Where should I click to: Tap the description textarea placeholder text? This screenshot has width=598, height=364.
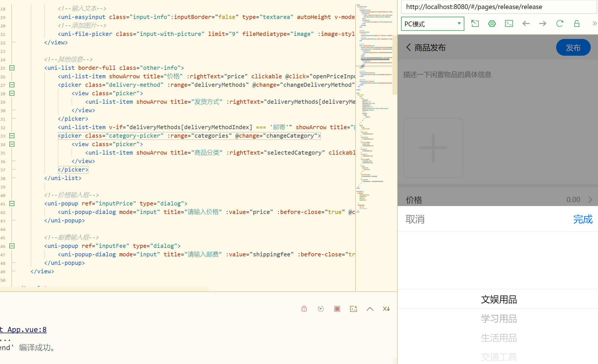pyautogui.click(x=447, y=75)
